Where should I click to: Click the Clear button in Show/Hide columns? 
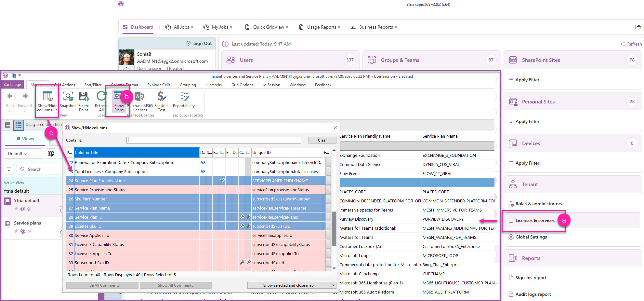322,140
